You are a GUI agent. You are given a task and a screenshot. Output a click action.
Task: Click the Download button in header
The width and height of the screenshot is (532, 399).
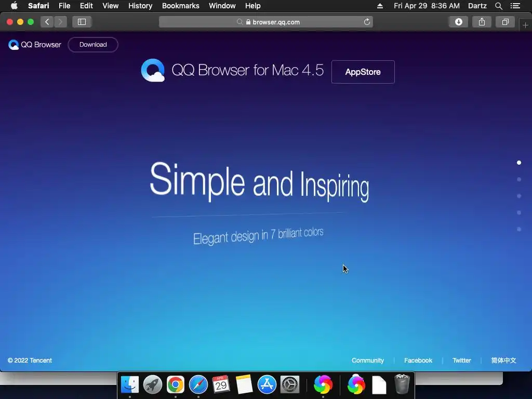(x=93, y=45)
